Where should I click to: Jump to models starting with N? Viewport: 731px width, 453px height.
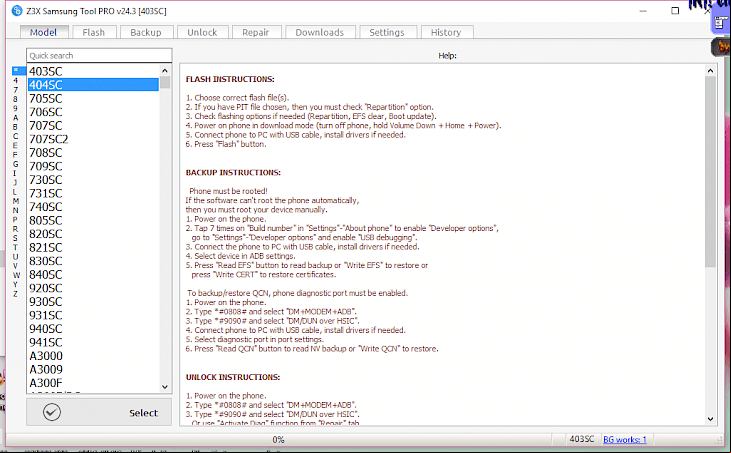click(x=15, y=210)
